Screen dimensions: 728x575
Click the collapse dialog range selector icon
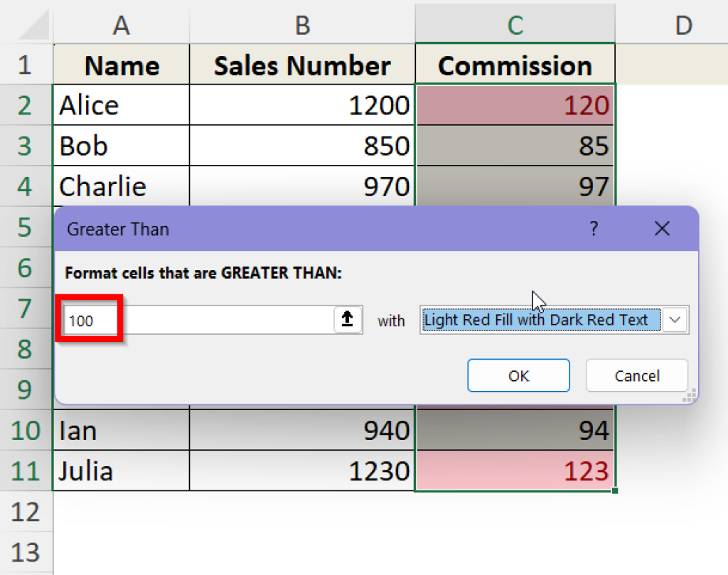[347, 320]
